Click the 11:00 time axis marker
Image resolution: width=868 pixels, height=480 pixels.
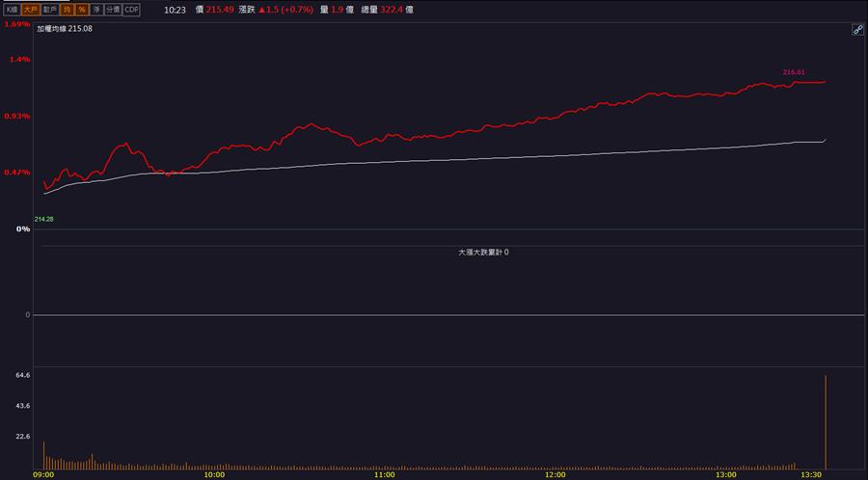(x=385, y=474)
